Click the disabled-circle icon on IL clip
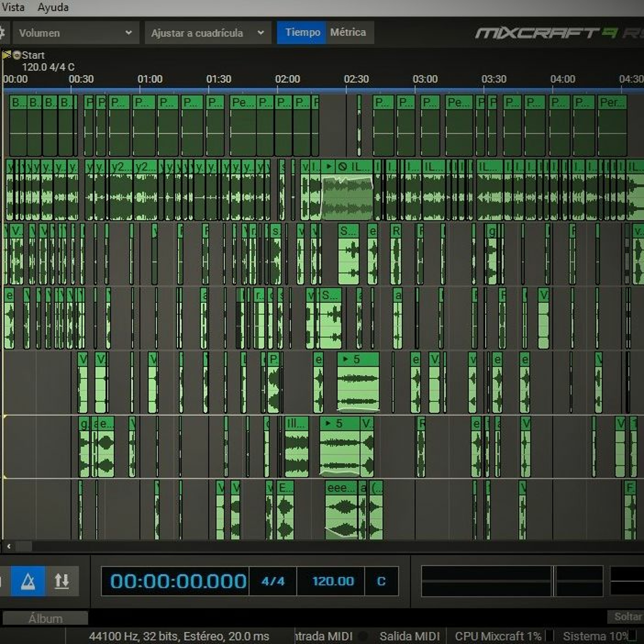This screenshot has width=644, height=644. tap(342, 166)
